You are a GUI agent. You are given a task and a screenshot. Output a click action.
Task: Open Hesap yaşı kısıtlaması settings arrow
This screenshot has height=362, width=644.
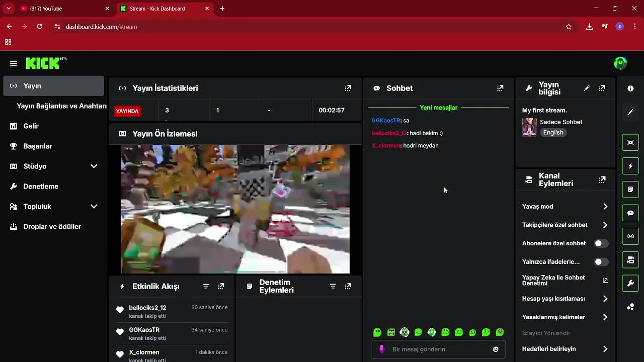605,299
